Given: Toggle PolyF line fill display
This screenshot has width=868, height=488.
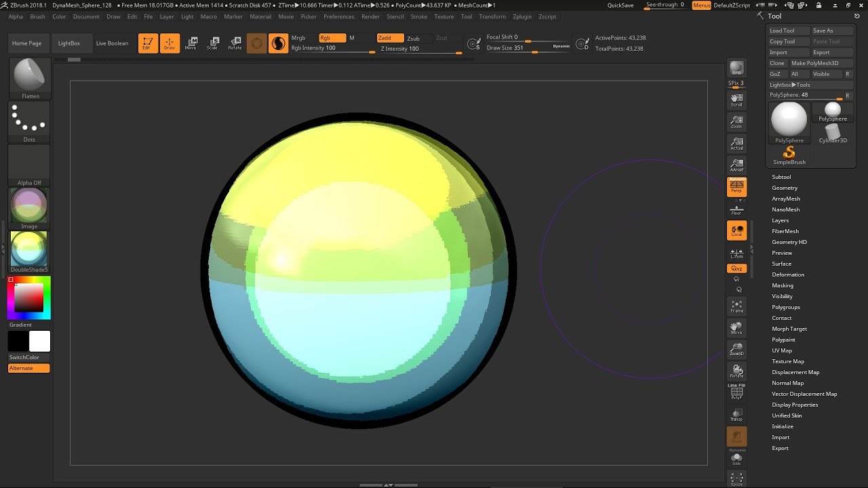Looking at the screenshot, I should (x=736, y=392).
